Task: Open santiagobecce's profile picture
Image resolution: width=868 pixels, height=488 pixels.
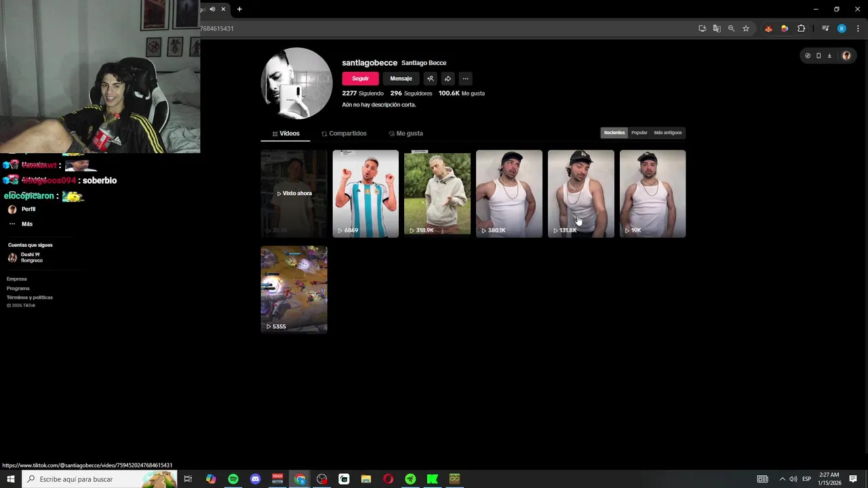Action: click(296, 83)
